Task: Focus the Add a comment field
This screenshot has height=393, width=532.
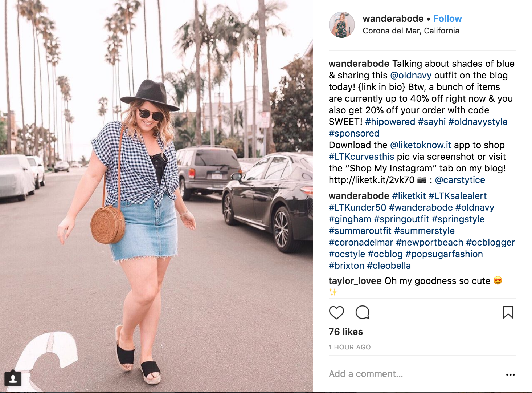Action: pos(414,374)
